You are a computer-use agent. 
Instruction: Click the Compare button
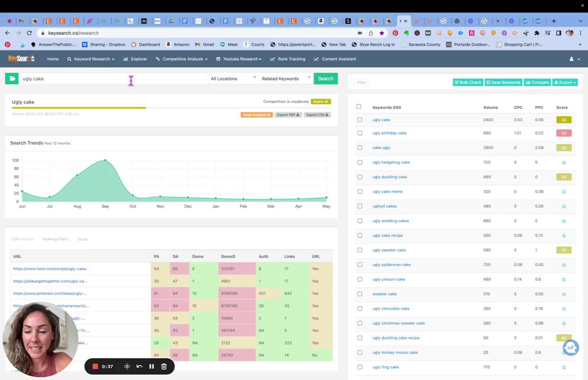537,82
